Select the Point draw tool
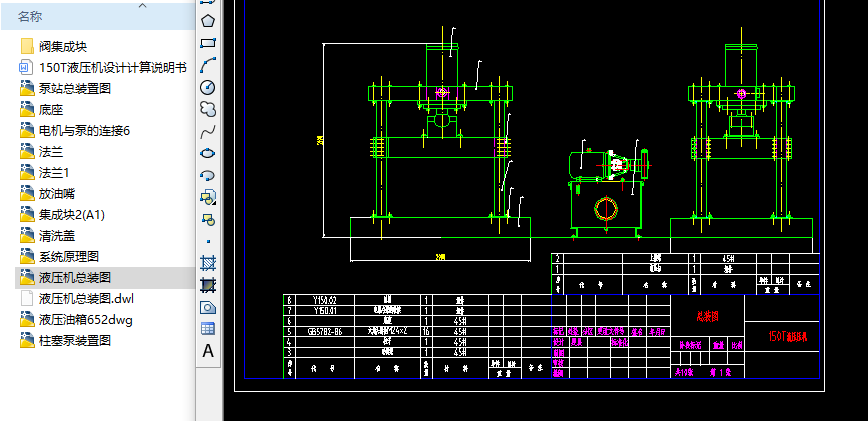Image resolution: width=868 pixels, height=421 pixels. coord(208,241)
